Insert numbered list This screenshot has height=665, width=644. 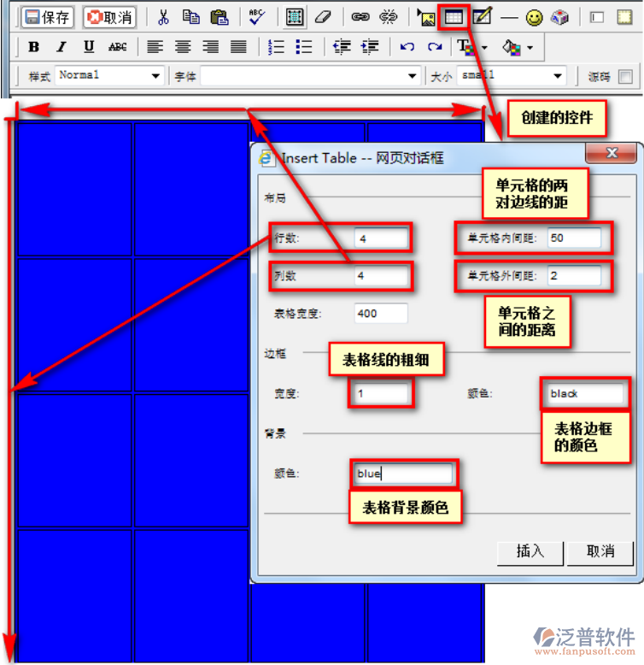(276, 47)
